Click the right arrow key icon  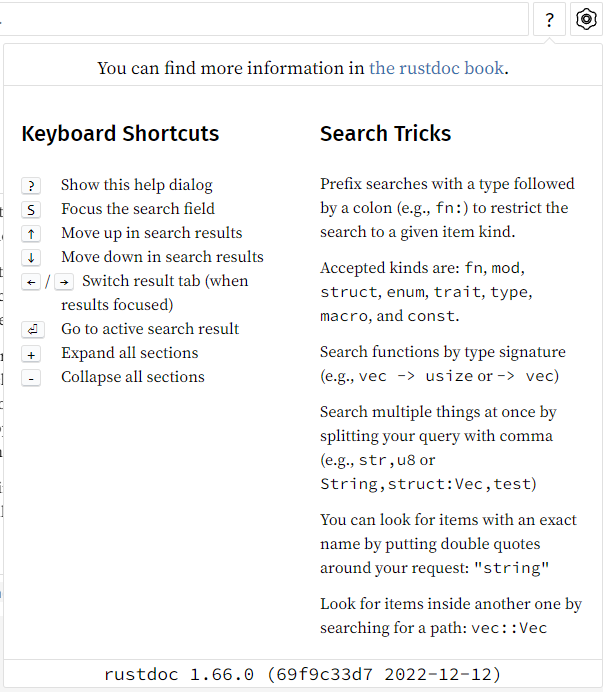(64, 282)
